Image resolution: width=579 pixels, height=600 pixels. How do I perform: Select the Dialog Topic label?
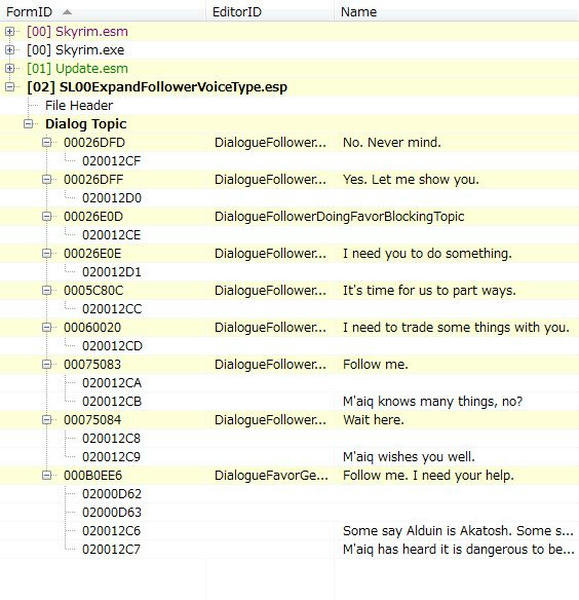pos(86,124)
